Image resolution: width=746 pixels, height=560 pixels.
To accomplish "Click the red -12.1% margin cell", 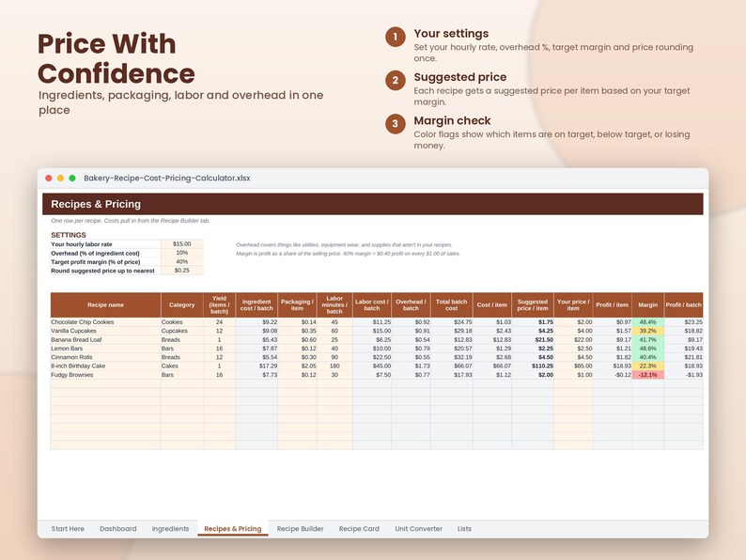I will pos(648,375).
